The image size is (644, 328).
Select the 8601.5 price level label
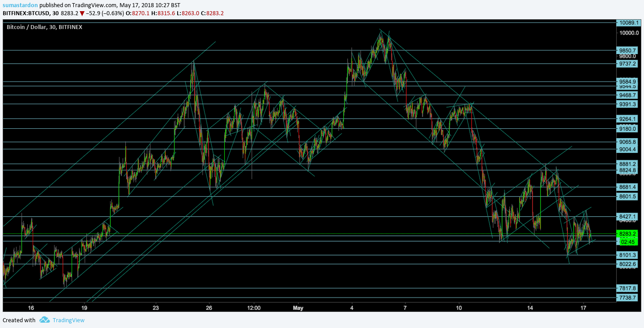coord(627,196)
